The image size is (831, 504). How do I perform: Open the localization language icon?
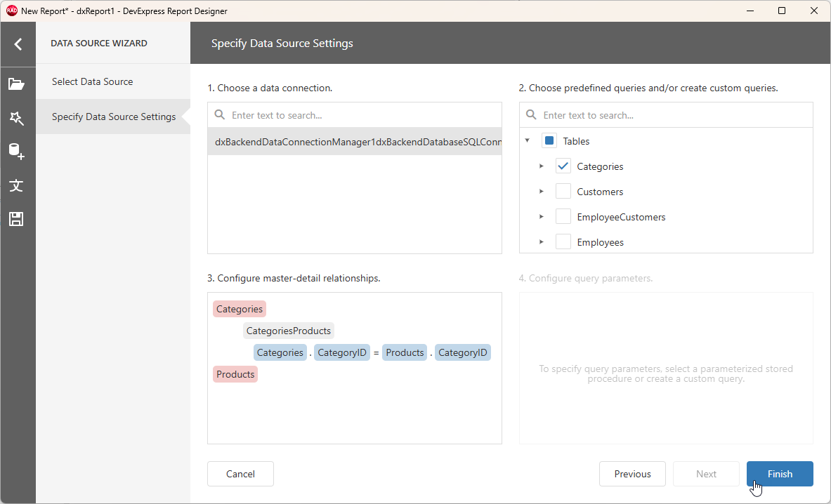16,185
